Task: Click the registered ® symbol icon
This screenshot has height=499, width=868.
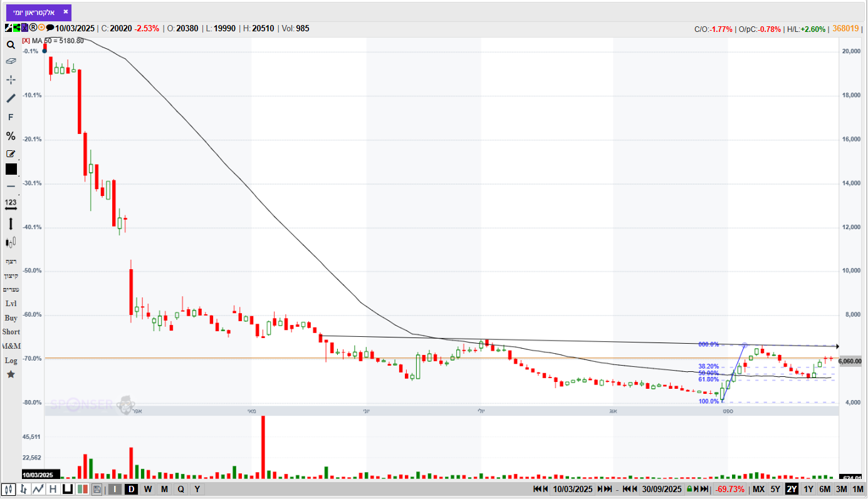Action: click(33, 28)
